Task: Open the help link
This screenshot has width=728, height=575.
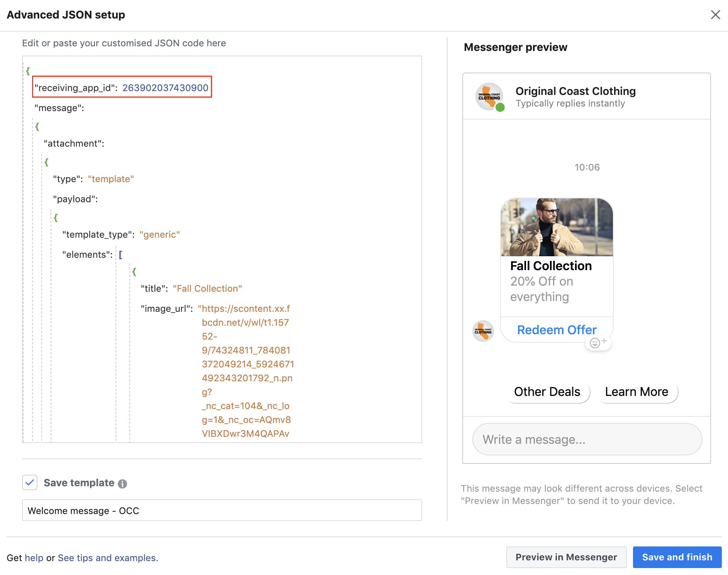Action: tap(34, 558)
